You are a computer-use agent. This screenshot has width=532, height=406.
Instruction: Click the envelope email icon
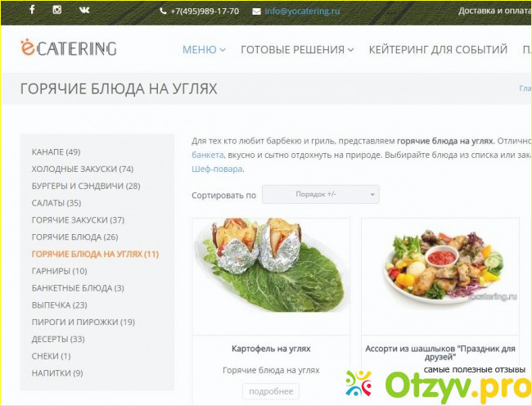click(x=257, y=11)
